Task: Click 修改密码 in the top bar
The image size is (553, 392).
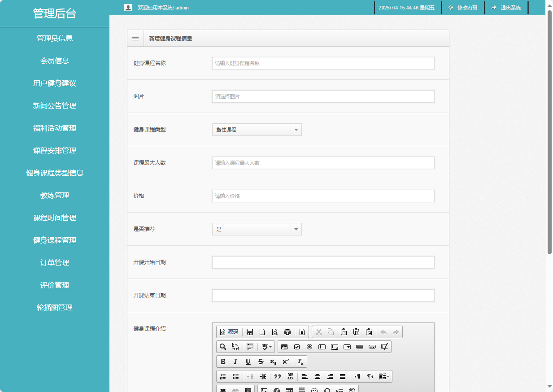Action: 463,8
